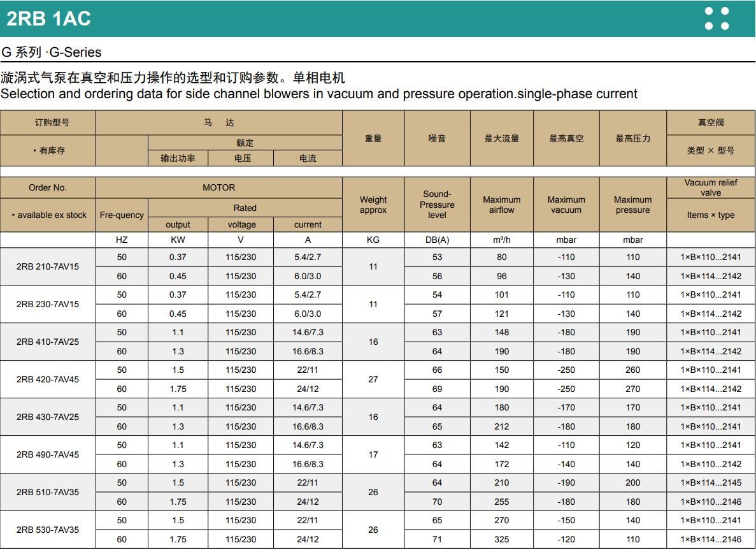
Task: Click the '真空阀' Chinese header cell
Action: tap(711, 122)
